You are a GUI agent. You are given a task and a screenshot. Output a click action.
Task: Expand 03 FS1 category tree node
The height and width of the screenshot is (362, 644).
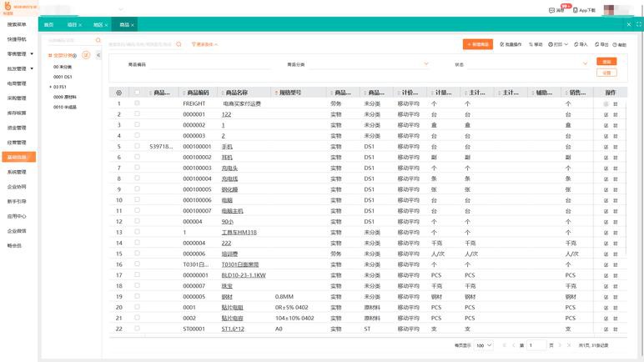click(50, 87)
